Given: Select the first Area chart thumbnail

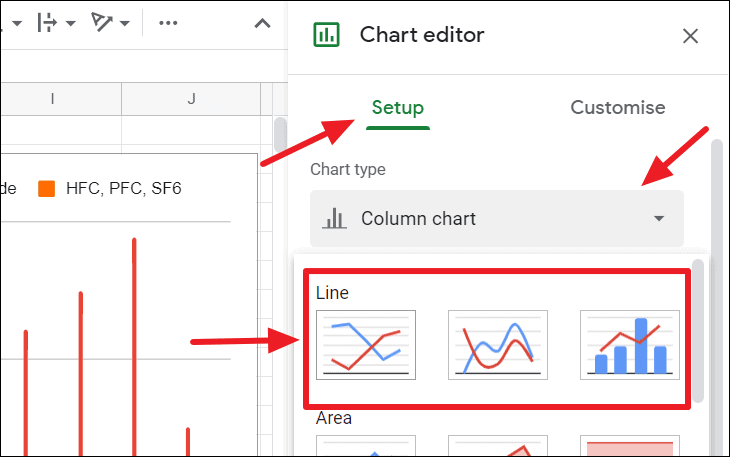Looking at the screenshot, I should pos(366,446).
